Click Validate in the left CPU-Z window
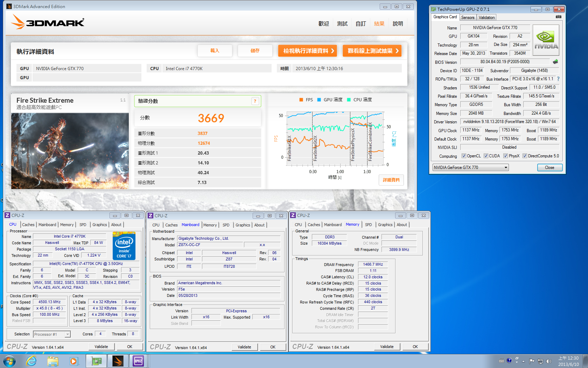 [101, 347]
